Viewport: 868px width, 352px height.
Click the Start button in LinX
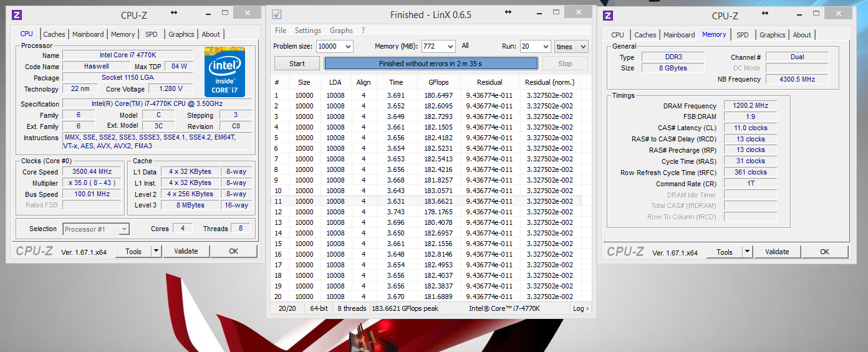pyautogui.click(x=297, y=64)
